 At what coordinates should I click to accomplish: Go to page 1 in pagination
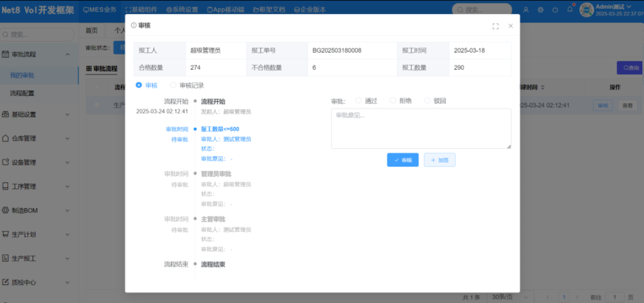pyautogui.click(x=565, y=297)
